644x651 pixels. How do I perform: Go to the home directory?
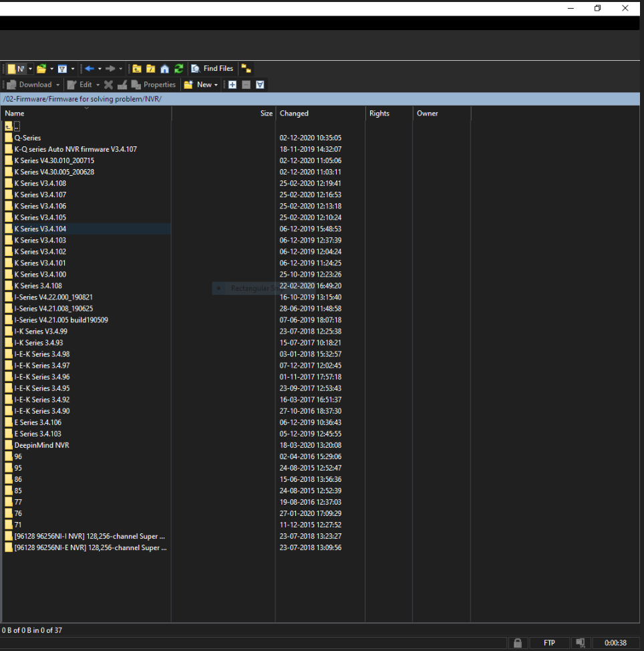pyautogui.click(x=164, y=69)
